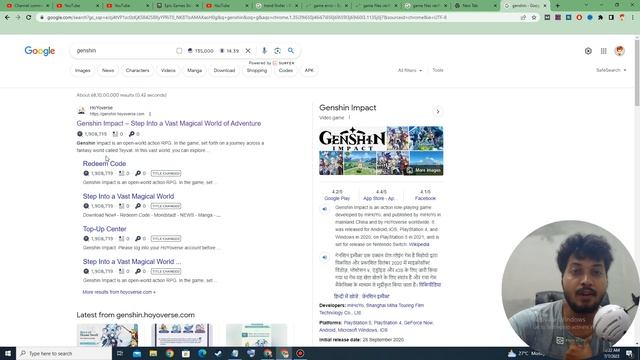Open the Extensions puzzle-piece icon

tap(600, 18)
